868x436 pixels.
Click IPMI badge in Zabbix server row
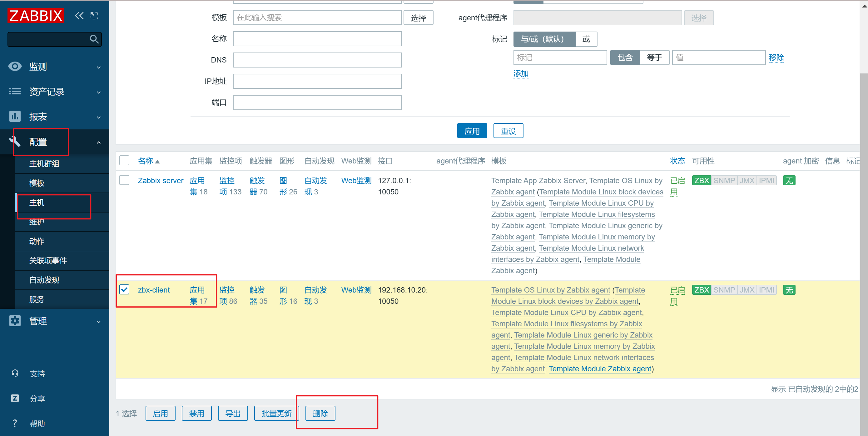(x=766, y=180)
